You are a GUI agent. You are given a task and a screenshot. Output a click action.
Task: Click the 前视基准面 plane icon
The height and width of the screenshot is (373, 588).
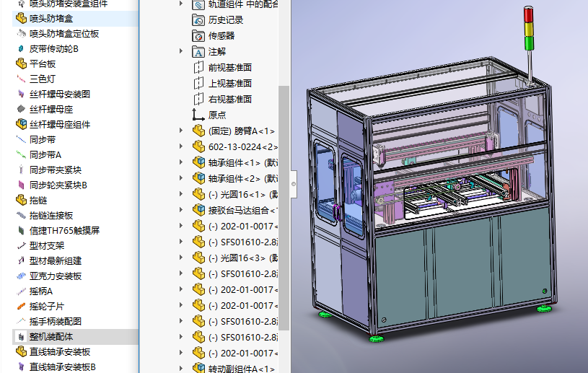point(198,68)
